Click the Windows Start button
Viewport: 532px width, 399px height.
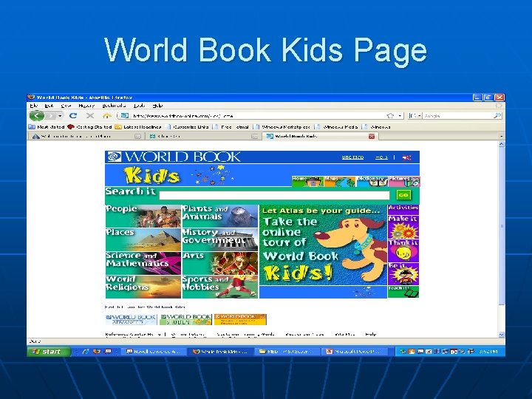(x=49, y=352)
